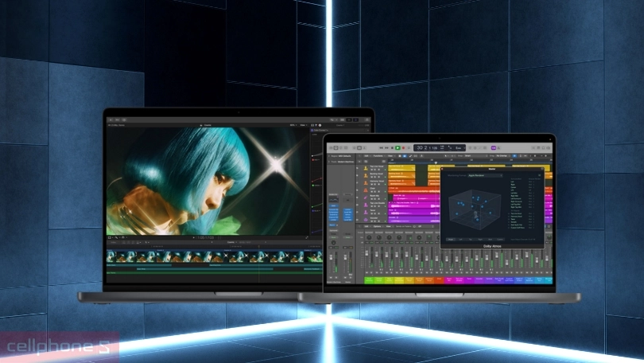Screen dimensions: 644x363
Task: Mute the Top Line Vocal track
Action: point(372,170)
